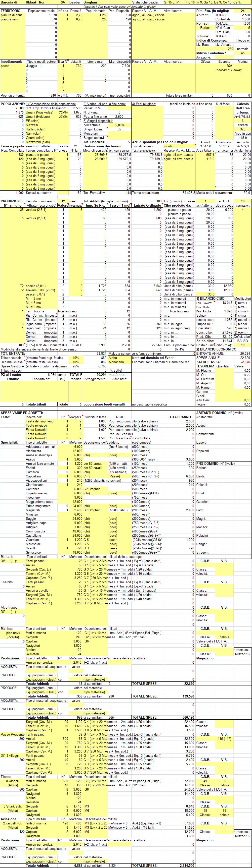252x868 pixels.
Task: Click the 'Mezzelfi' population cell
Action: [32, 125]
